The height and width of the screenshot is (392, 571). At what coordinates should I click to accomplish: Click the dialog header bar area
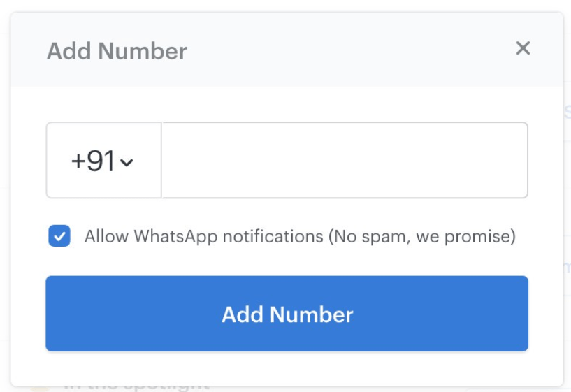click(287, 50)
